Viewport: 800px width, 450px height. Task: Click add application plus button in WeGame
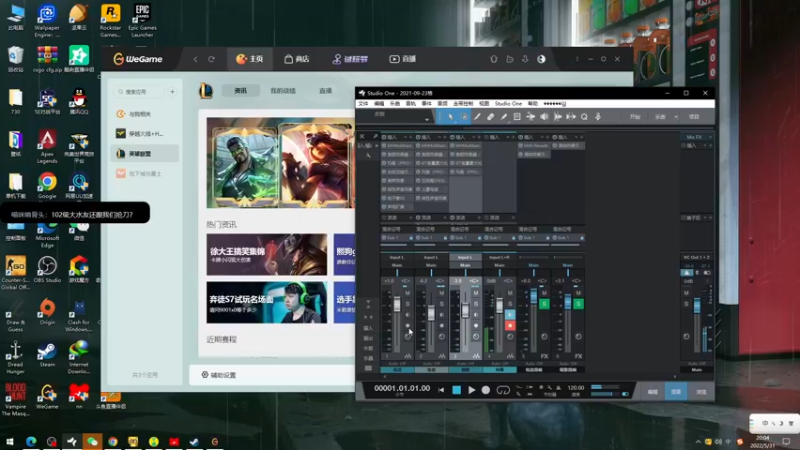point(172,92)
